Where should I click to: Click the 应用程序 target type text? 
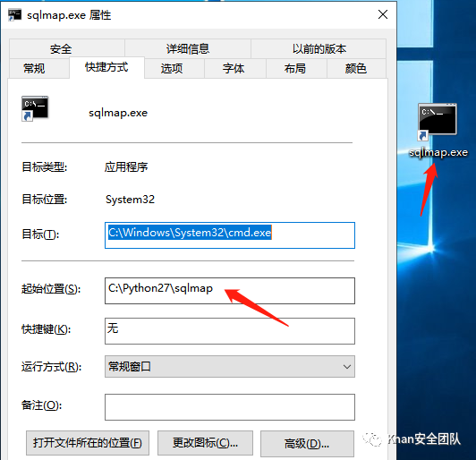coord(126,166)
